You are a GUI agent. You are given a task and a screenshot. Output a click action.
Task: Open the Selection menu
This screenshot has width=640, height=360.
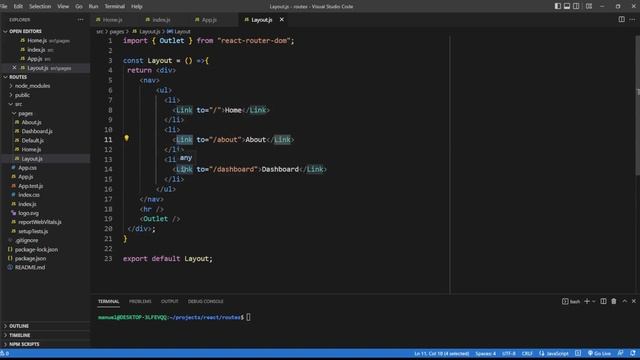40,7
